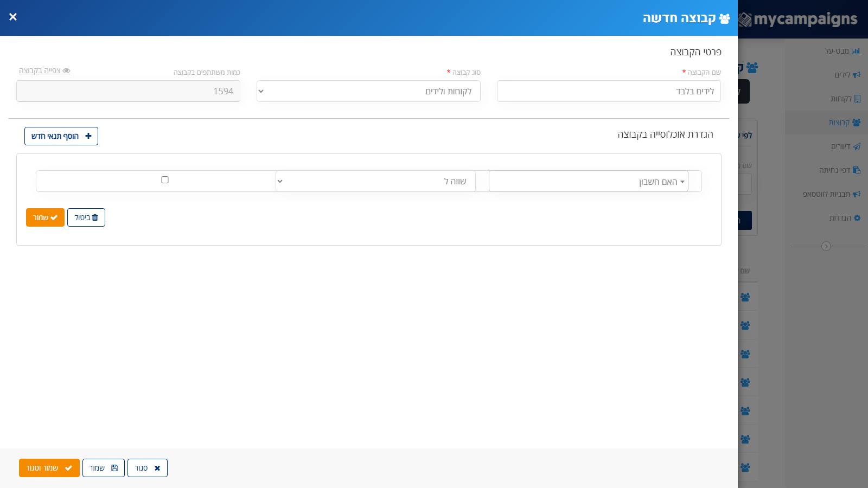This screenshot has height=488, width=868.
Task: Open the 'צפייה בקבוצה' view group link
Action: [44, 70]
